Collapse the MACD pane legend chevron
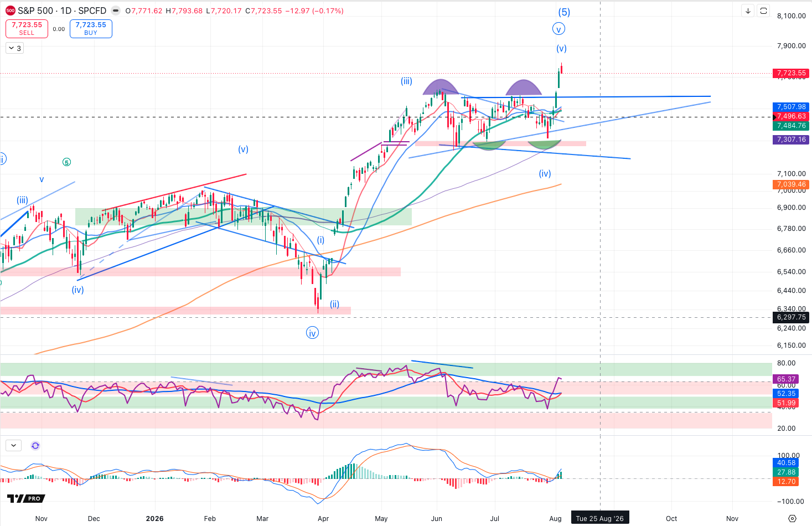The image size is (812, 526). (13, 445)
